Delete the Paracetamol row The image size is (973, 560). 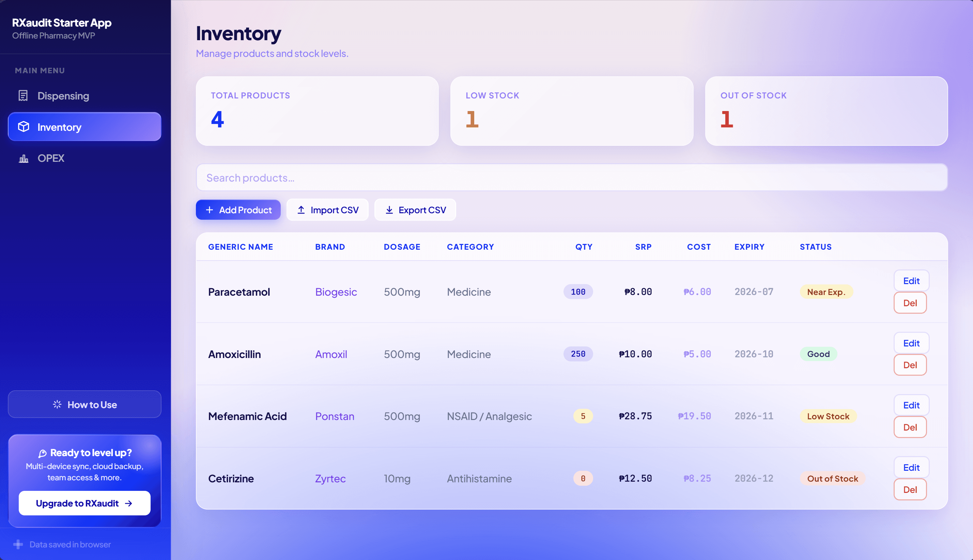pos(910,303)
